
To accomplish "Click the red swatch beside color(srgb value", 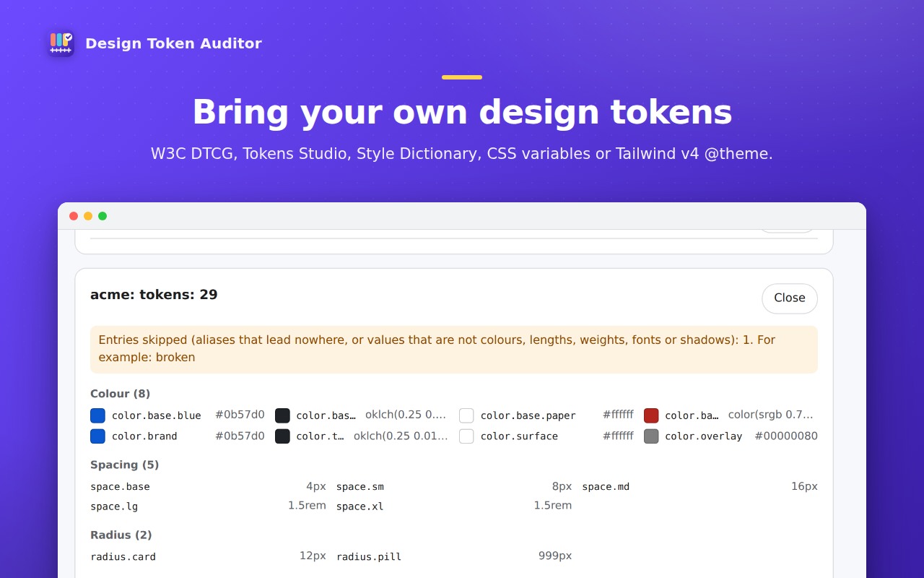I will [x=651, y=415].
